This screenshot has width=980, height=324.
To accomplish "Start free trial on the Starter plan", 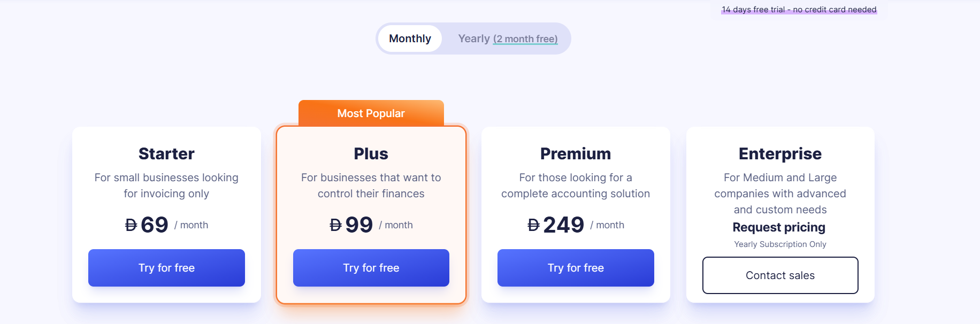I will [x=166, y=268].
